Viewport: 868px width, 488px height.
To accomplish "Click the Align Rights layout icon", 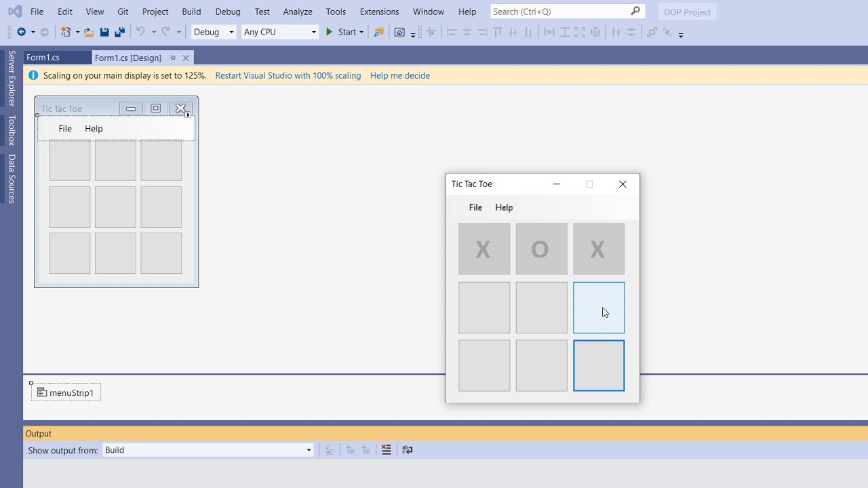I will coord(482,32).
